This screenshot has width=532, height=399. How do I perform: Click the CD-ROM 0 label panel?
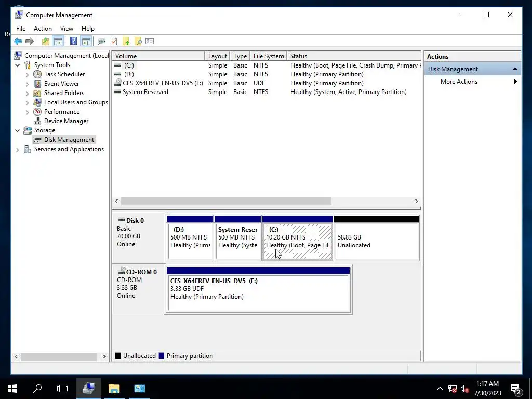click(139, 289)
